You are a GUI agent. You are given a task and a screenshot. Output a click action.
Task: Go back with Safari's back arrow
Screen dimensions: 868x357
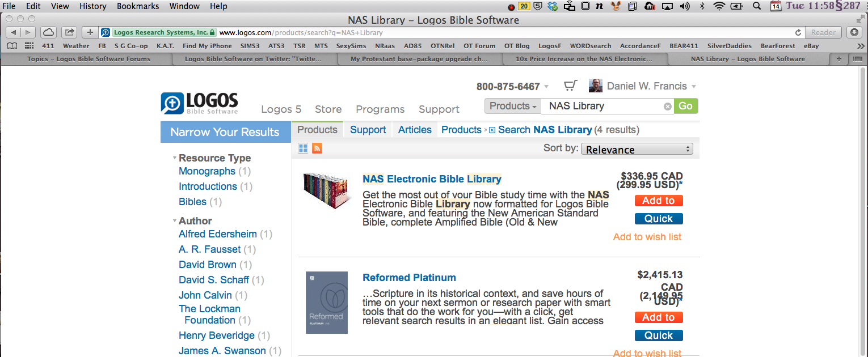(13, 32)
